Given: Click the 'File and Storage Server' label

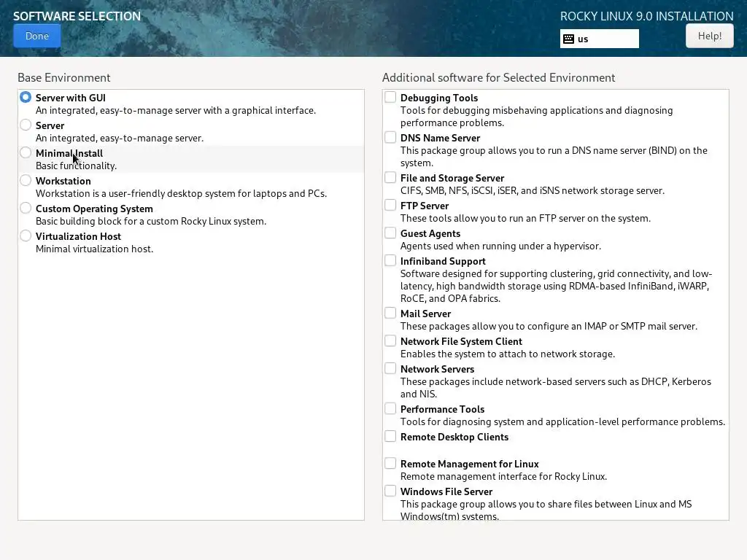Looking at the screenshot, I should (452, 178).
